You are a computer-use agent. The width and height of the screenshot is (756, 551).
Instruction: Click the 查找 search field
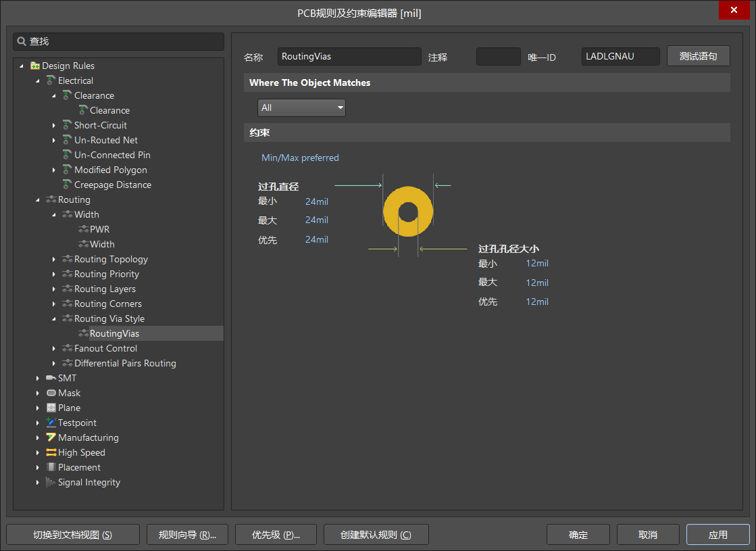118,41
